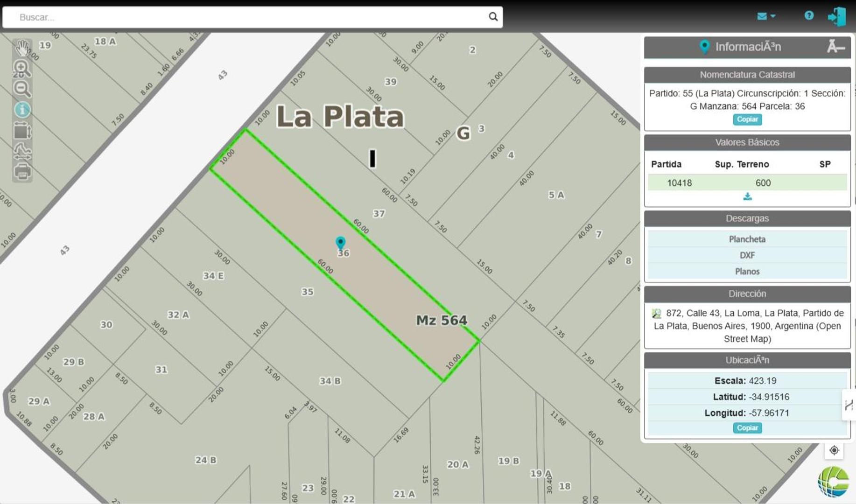This screenshot has height=504, width=856.
Task: Open the Plancheta download link
Action: [x=747, y=239]
